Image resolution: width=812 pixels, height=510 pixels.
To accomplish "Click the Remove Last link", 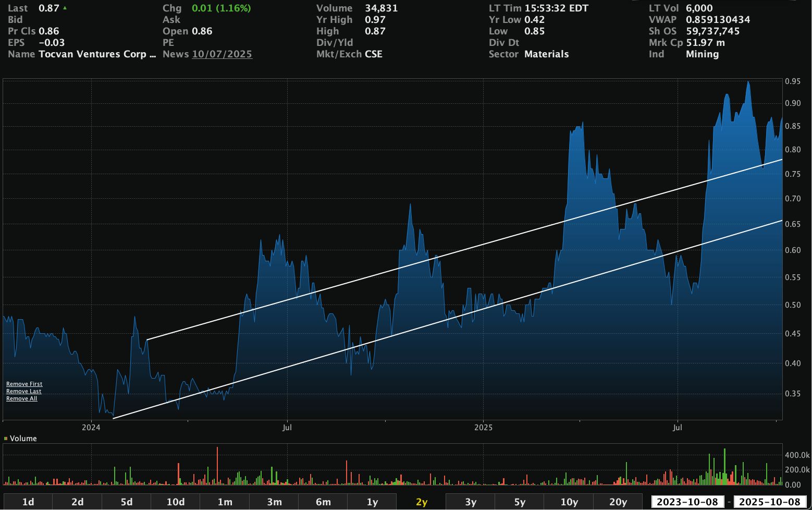I will click(23, 391).
